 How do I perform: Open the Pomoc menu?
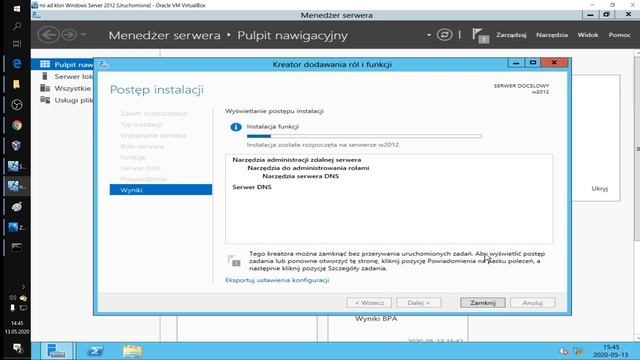point(620,35)
